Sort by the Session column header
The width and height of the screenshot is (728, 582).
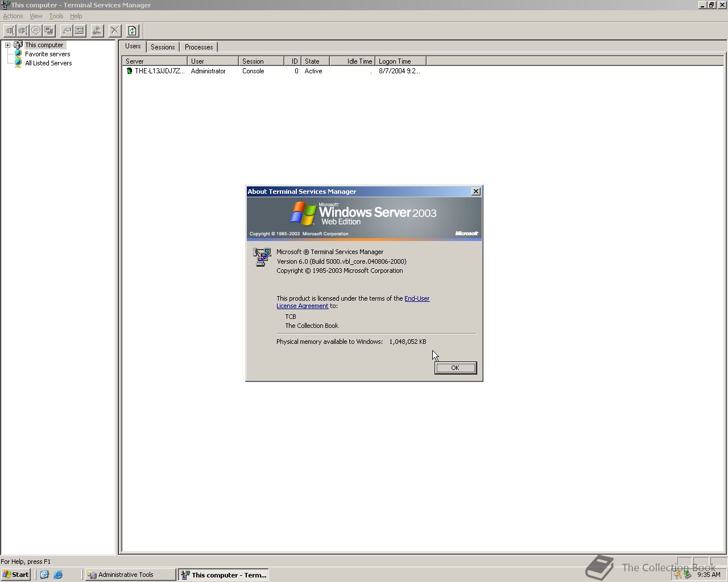[261, 61]
